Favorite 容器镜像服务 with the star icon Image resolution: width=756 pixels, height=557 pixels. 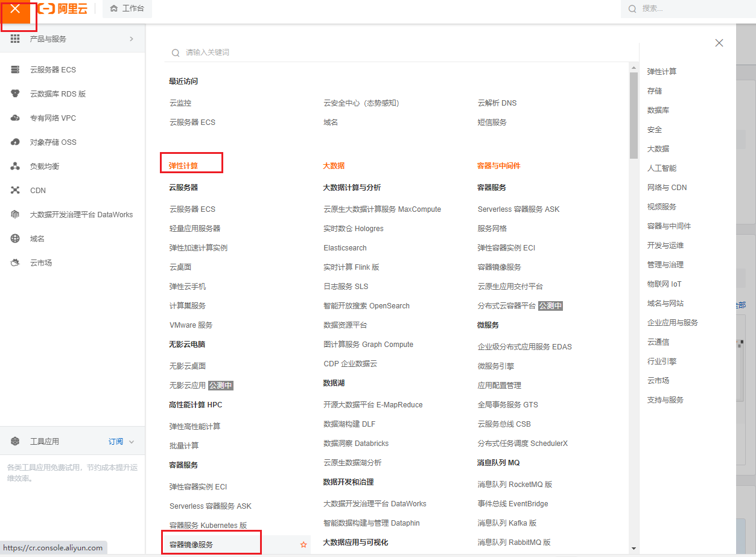pos(303,544)
